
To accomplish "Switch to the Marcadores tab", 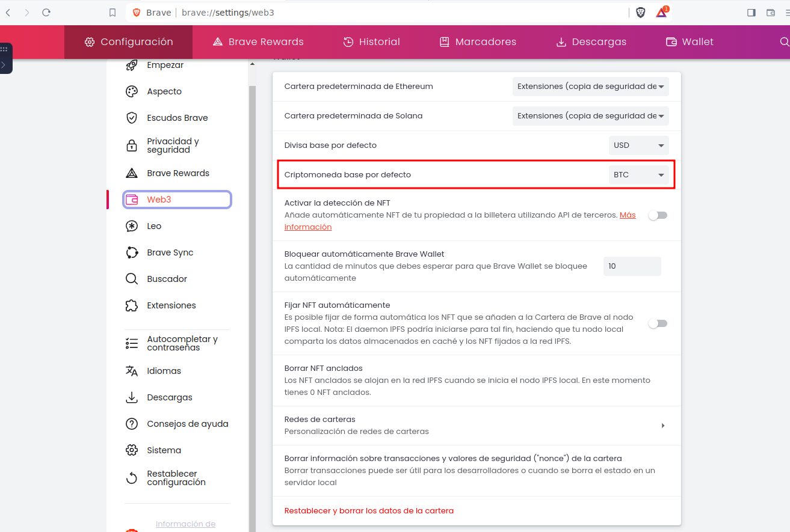I will click(x=478, y=42).
